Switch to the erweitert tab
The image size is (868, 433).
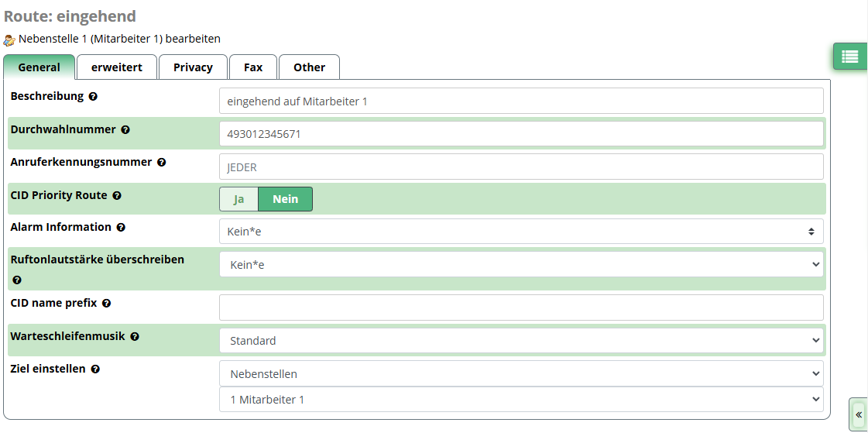pyautogui.click(x=117, y=67)
